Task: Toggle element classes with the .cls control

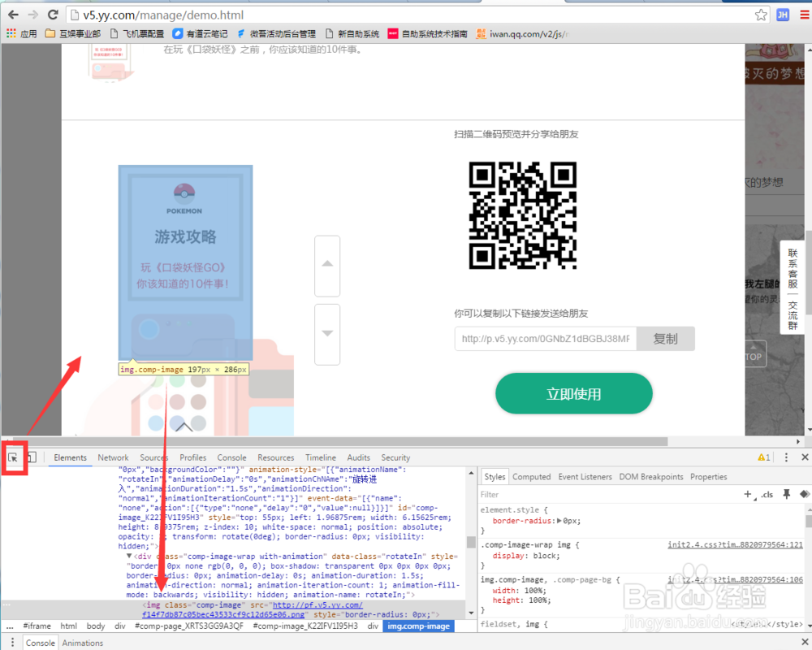Action: pyautogui.click(x=768, y=494)
